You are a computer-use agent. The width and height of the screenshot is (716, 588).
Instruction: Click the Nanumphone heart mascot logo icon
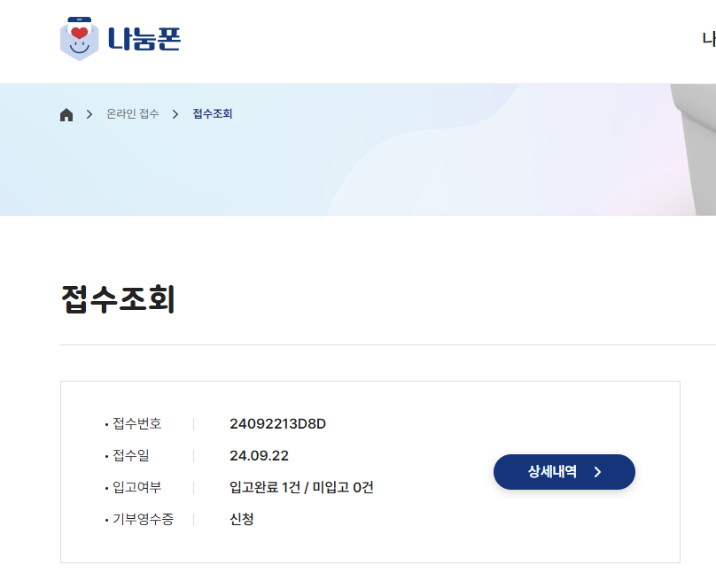point(79,39)
